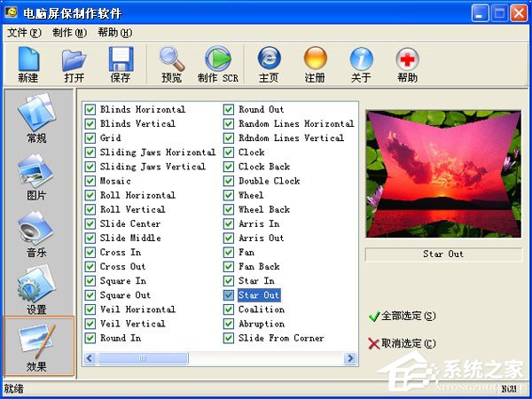This screenshot has height=399, width=532.
Task: Open the 制作 menu
Action: tap(69, 33)
